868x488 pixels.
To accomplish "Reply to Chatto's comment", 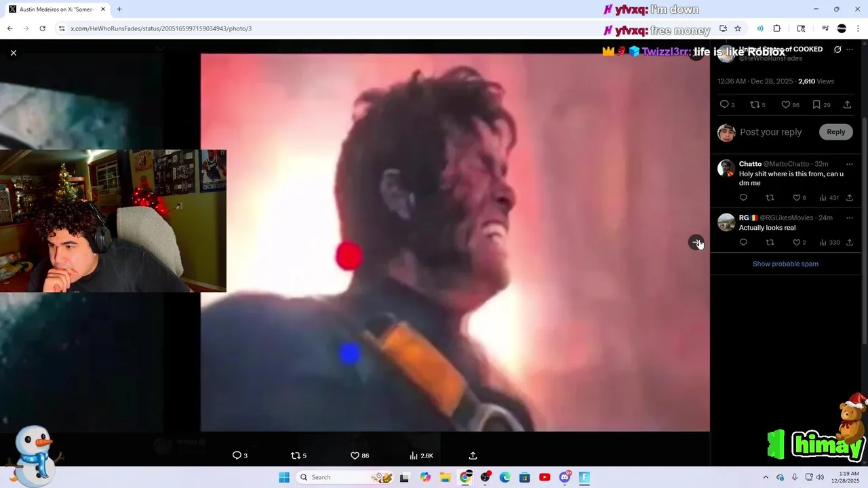I will click(x=743, y=198).
